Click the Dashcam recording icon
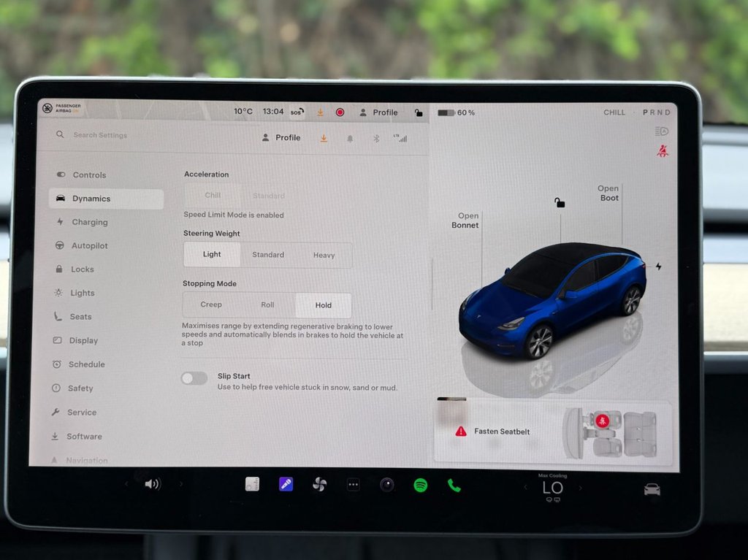This screenshot has height=560, width=748. click(339, 112)
